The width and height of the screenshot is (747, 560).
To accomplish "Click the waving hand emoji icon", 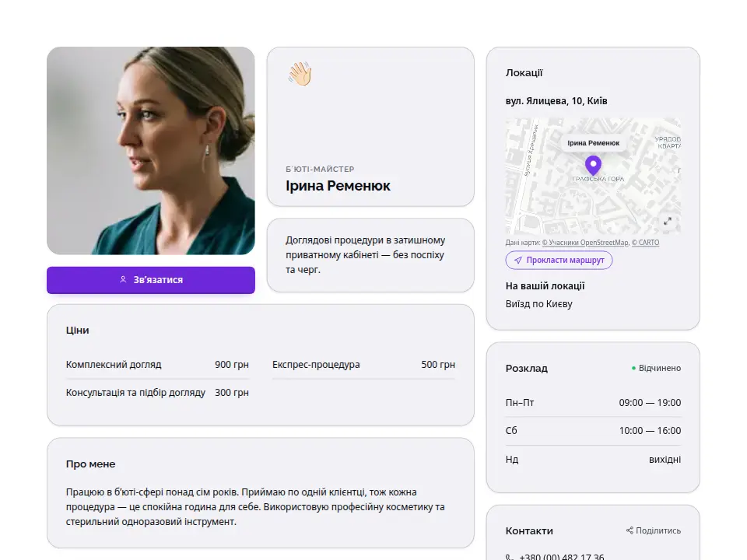I will click(300, 74).
